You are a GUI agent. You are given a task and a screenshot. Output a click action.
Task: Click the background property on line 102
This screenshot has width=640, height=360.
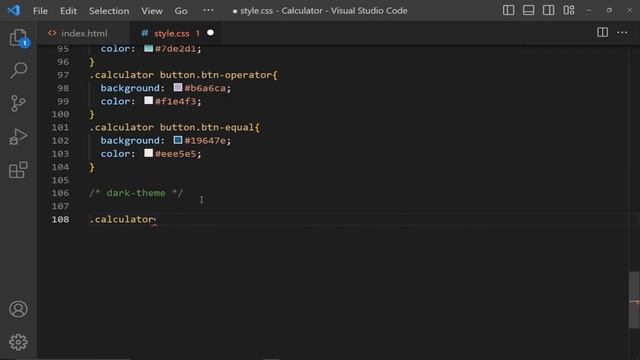coord(131,140)
